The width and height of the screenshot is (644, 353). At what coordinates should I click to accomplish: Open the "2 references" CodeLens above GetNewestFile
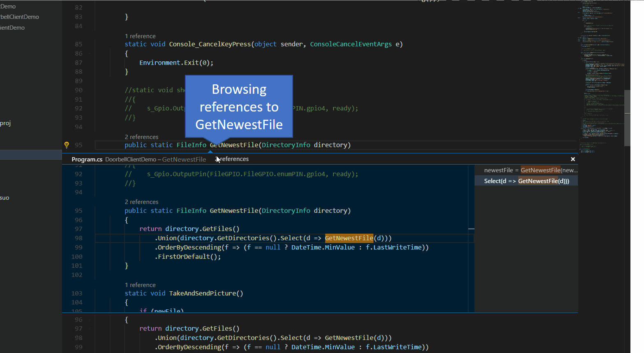pos(141,137)
